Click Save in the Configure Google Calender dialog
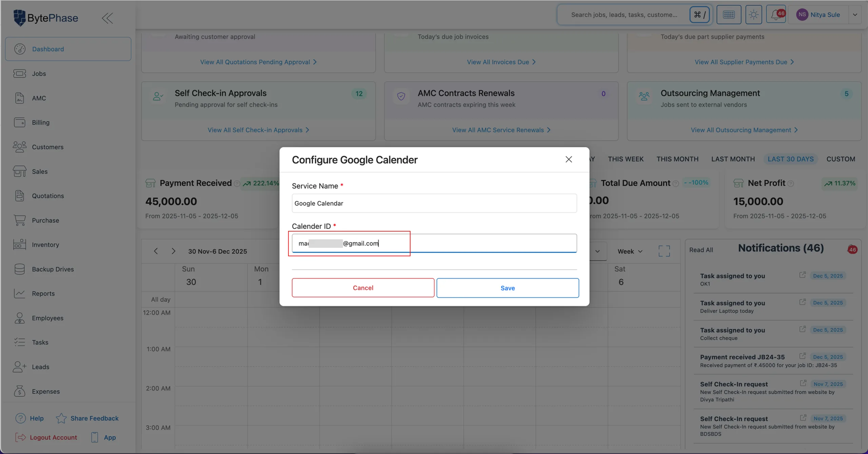This screenshot has height=454, width=868. [x=507, y=288]
